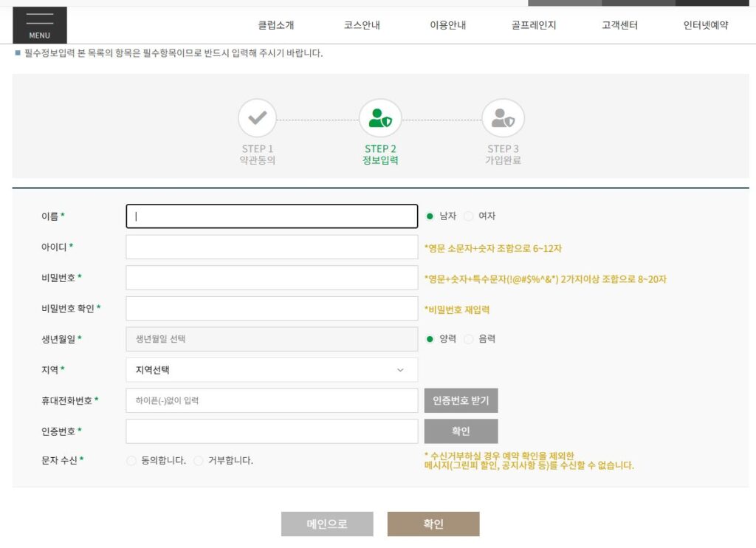Click the 지역 dropdown chevron arrow
756x548 pixels.
[x=399, y=369]
